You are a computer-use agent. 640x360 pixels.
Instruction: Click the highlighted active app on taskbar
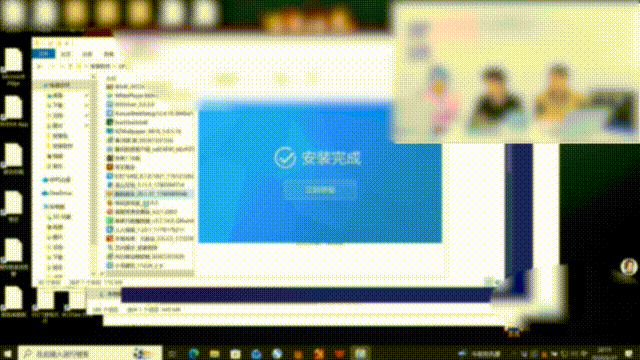[x=360, y=354]
